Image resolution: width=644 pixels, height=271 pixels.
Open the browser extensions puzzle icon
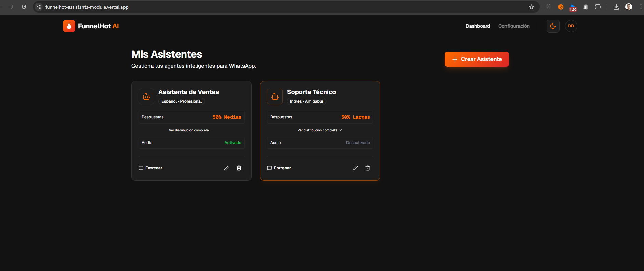pyautogui.click(x=598, y=7)
